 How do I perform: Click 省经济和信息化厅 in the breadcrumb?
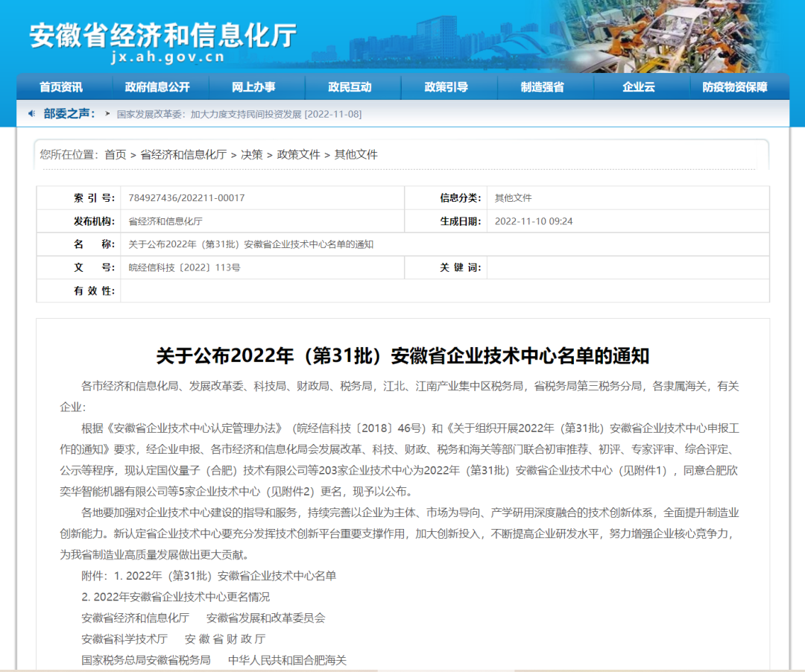[183, 154]
